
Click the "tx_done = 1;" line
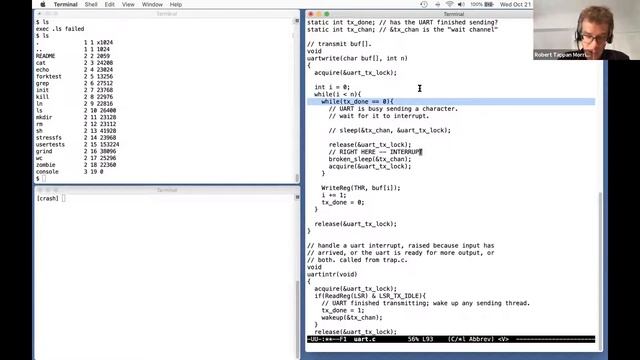click(x=343, y=310)
